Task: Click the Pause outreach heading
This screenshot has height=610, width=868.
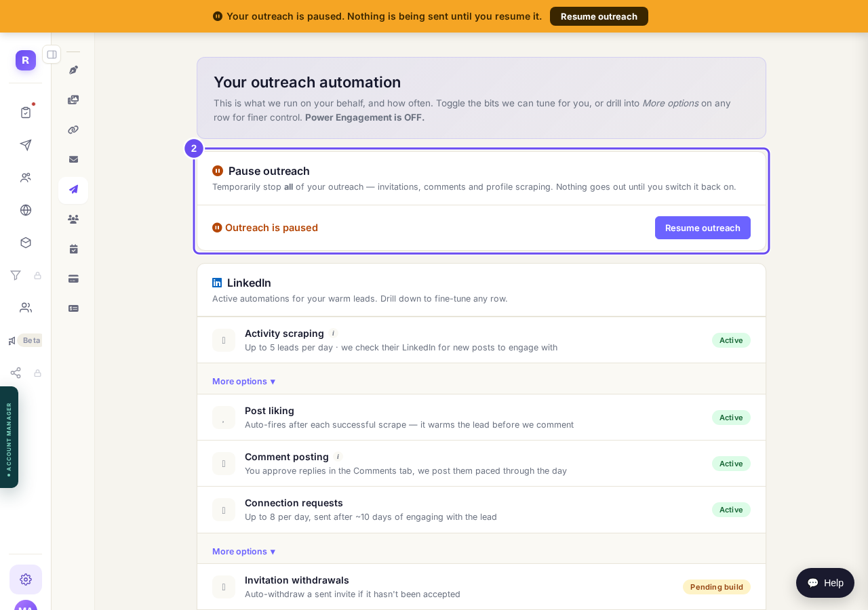Action: click(x=269, y=171)
